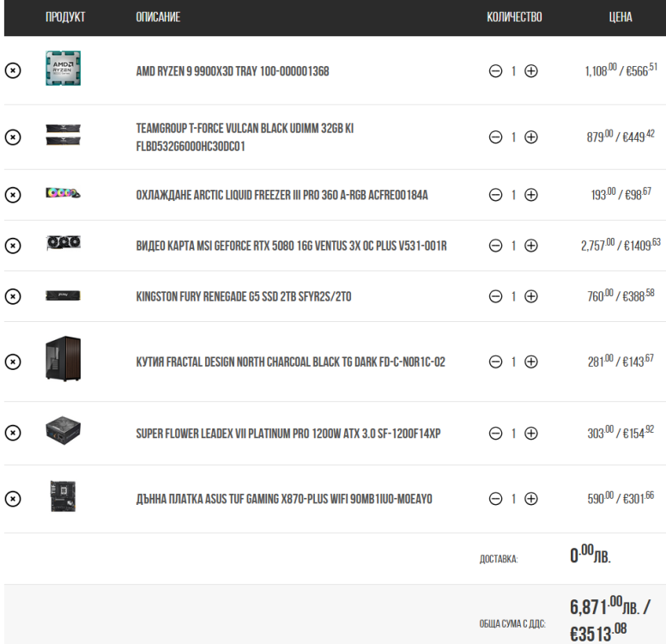Remove ASUS TUF Gaming X870-Plus motherboard
This screenshot has height=644, width=666.
point(13,499)
